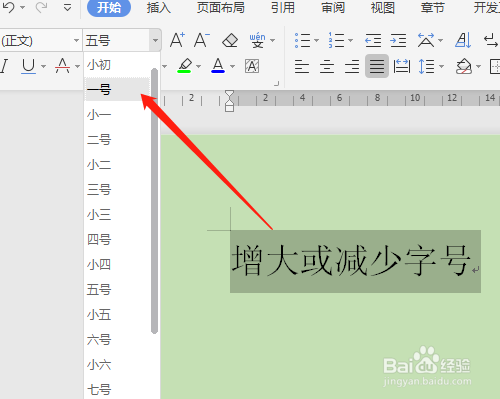Click the sort A-Z icon

(x=463, y=40)
